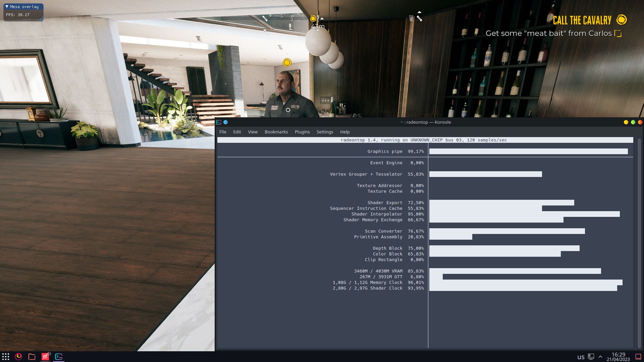
Task: Open the application launcher grid
Action: coord(6,357)
